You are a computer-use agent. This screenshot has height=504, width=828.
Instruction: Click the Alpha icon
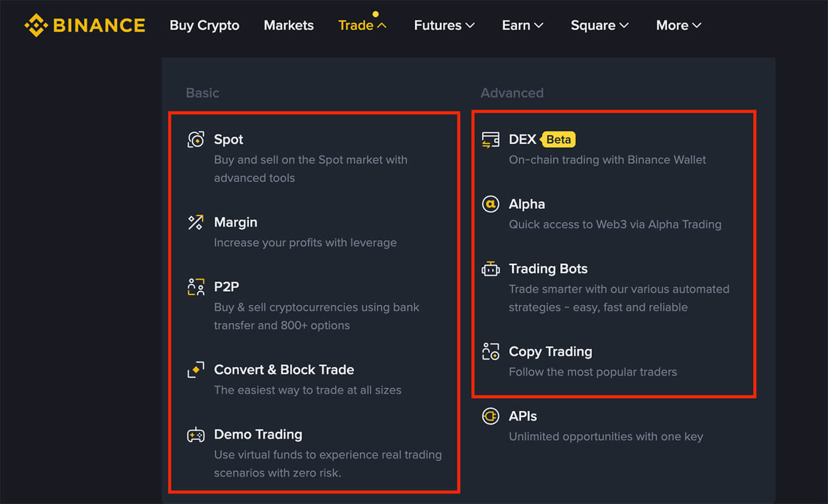490,204
